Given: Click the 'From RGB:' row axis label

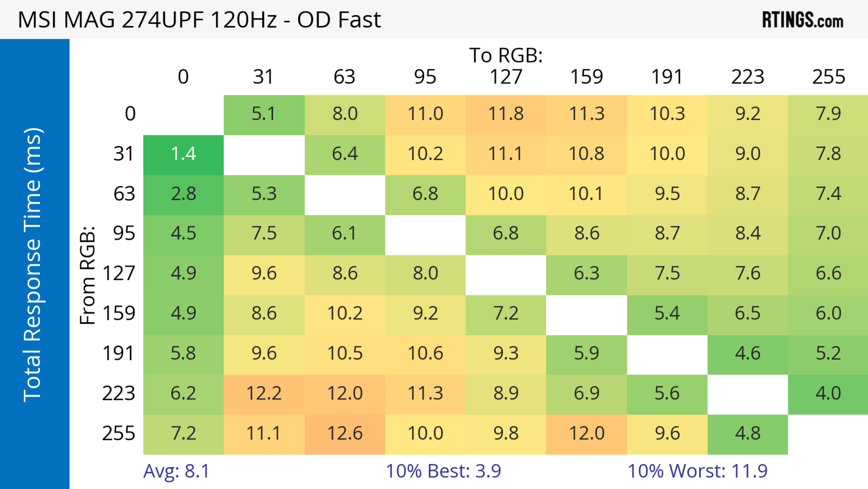Looking at the screenshot, I should click(x=88, y=275).
